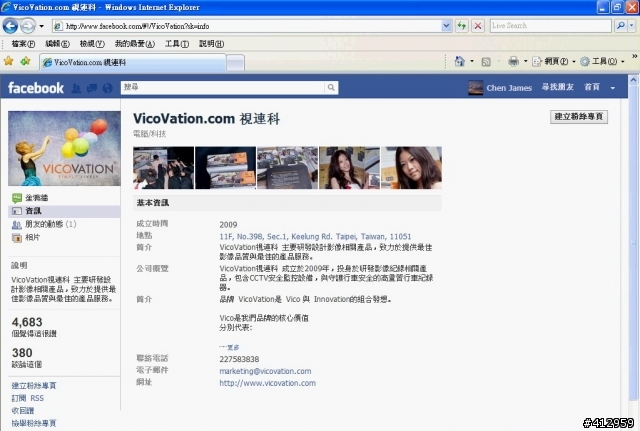Open the Live Search provider dropdown
Image resolution: width=640 pixels, height=431 pixels.
click(x=631, y=26)
